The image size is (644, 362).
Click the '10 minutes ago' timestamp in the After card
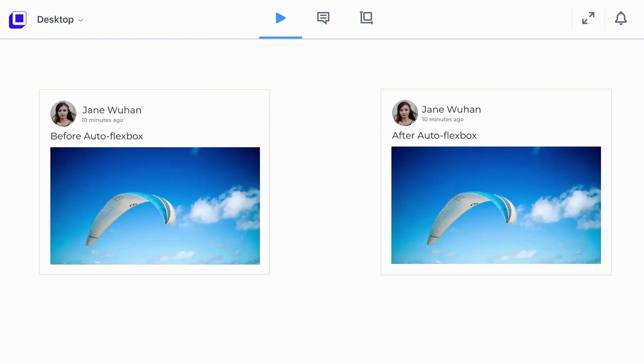point(443,119)
